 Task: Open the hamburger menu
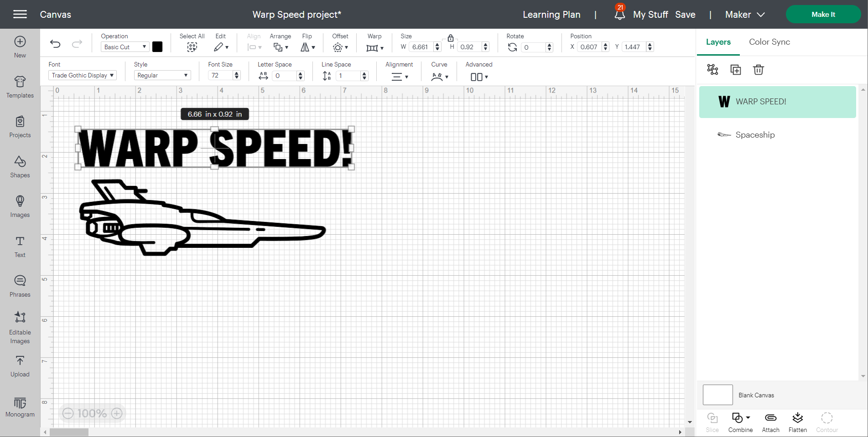point(21,14)
